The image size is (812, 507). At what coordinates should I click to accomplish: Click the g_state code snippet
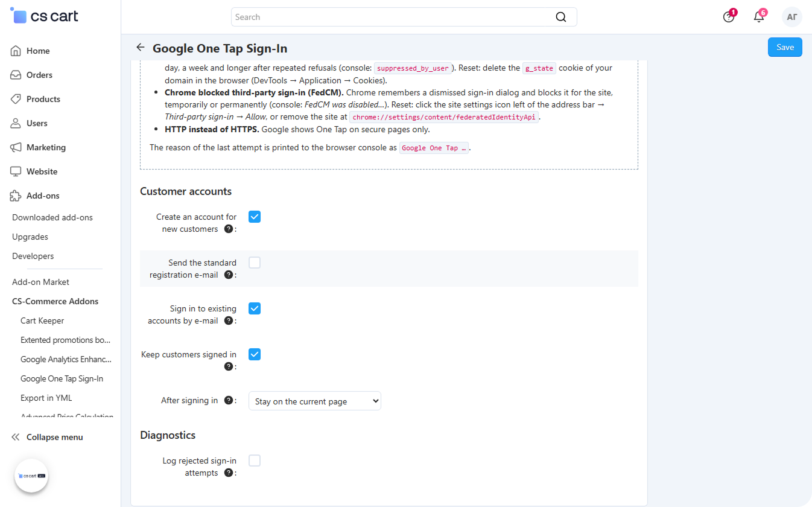point(539,68)
